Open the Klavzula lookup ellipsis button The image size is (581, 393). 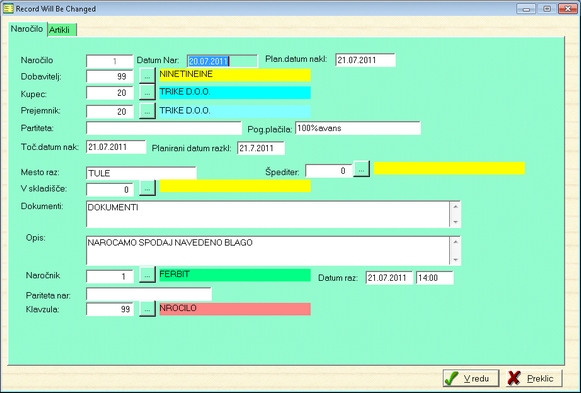point(147,309)
